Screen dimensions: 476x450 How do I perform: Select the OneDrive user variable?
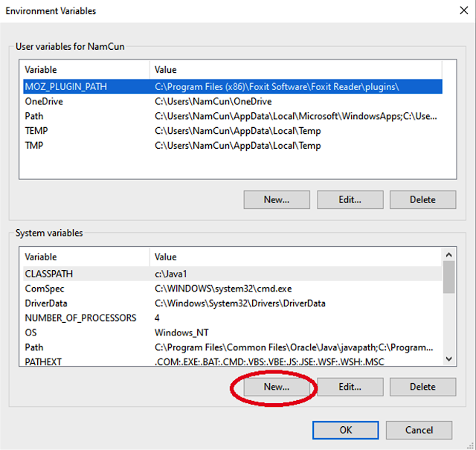[233, 101]
